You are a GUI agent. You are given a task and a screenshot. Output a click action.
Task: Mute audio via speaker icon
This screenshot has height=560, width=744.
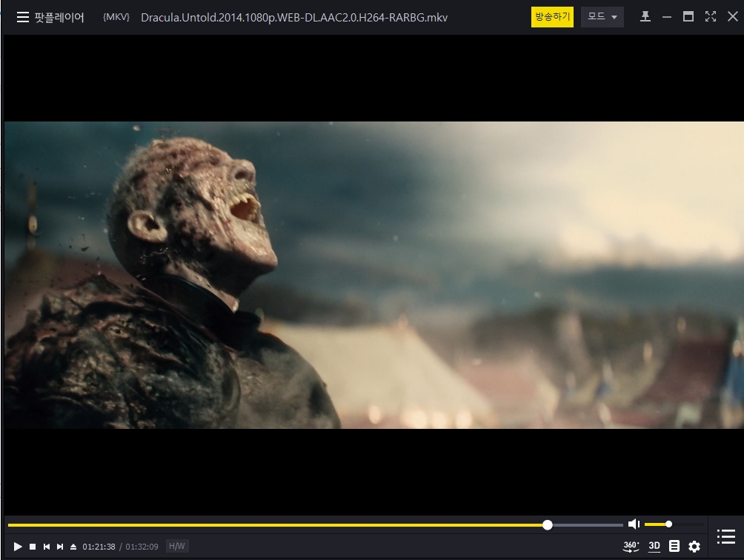point(634,524)
